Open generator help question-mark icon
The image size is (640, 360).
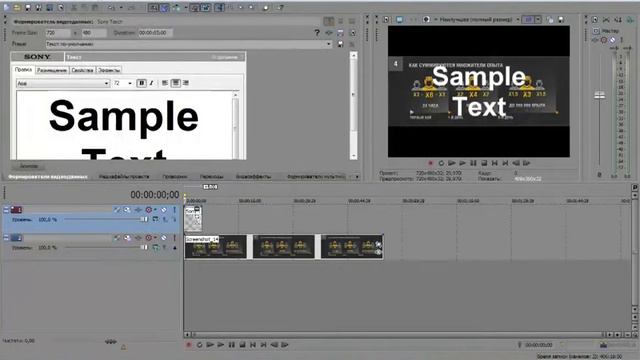click(317, 33)
